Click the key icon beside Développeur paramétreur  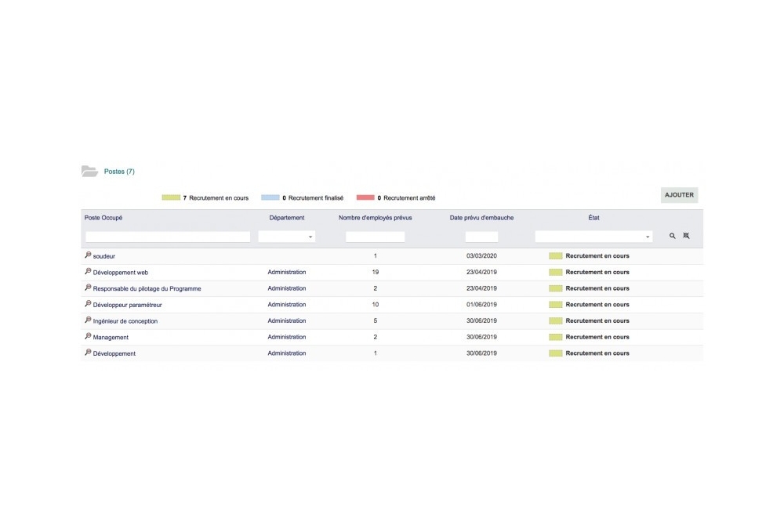coord(88,304)
